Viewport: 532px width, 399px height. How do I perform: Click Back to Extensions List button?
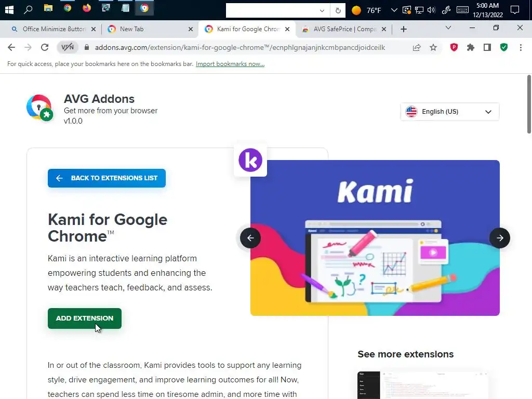coord(107,178)
